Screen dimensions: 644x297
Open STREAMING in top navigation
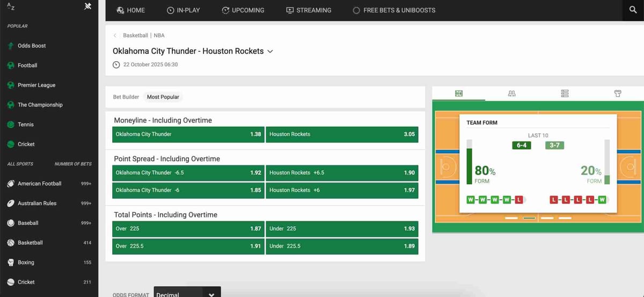point(309,10)
